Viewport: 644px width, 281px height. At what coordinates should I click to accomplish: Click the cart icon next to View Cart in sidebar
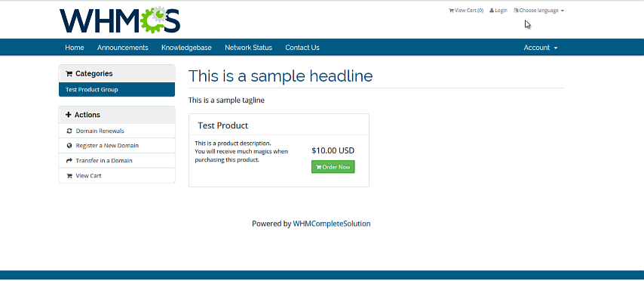pos(69,176)
